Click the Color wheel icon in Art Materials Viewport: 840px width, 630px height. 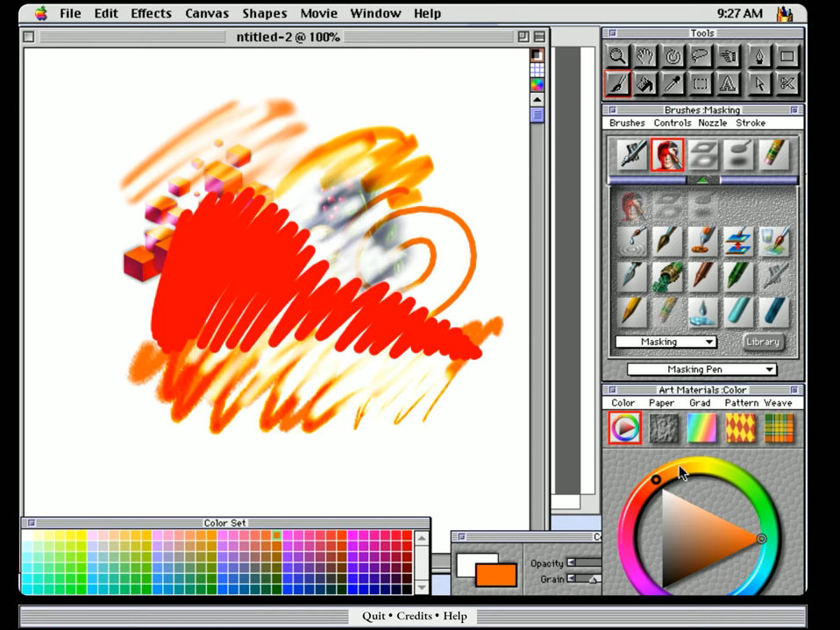[x=624, y=428]
